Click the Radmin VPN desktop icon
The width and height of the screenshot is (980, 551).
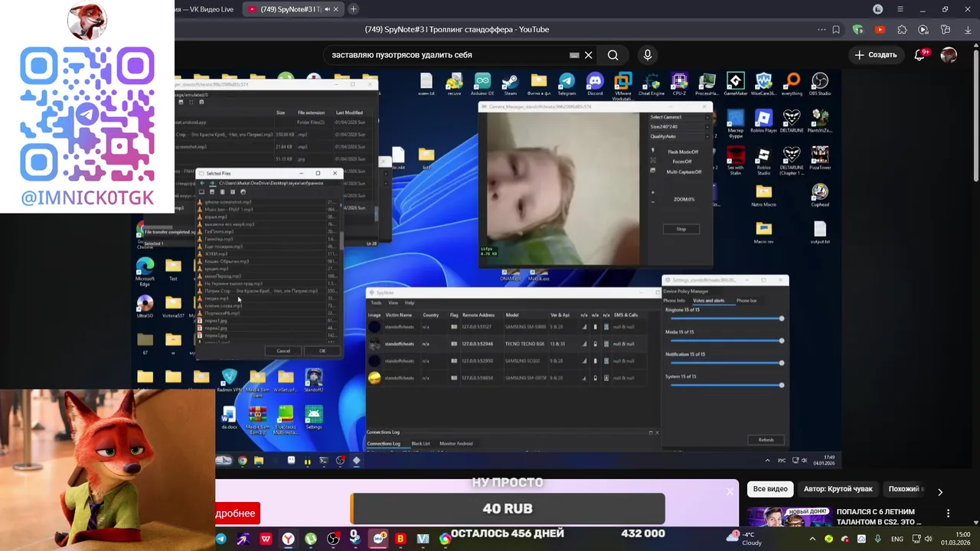coord(229,380)
